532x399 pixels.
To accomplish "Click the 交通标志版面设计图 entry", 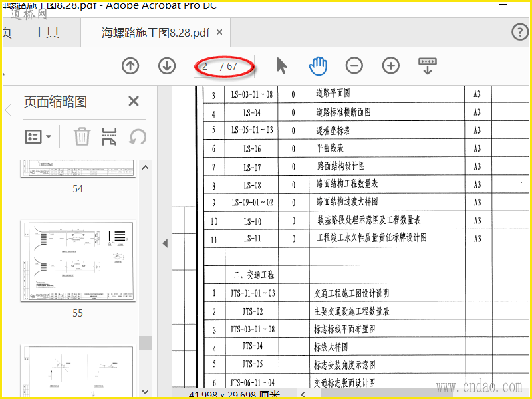I will coord(344,383).
